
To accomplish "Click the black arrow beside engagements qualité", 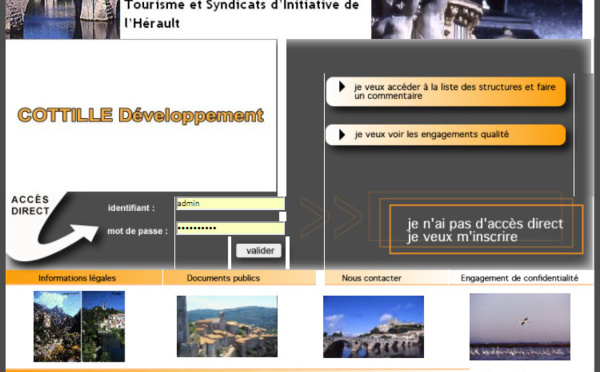I will [x=342, y=135].
